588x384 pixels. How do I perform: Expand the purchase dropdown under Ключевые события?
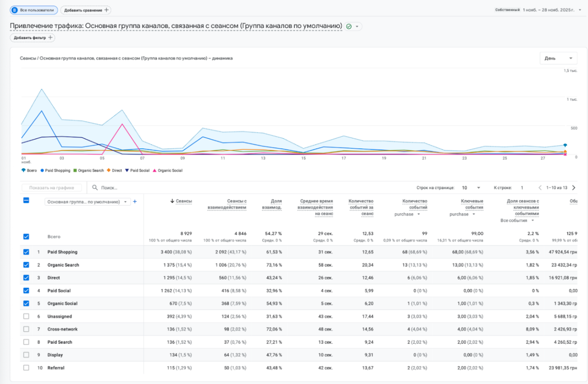click(x=474, y=214)
